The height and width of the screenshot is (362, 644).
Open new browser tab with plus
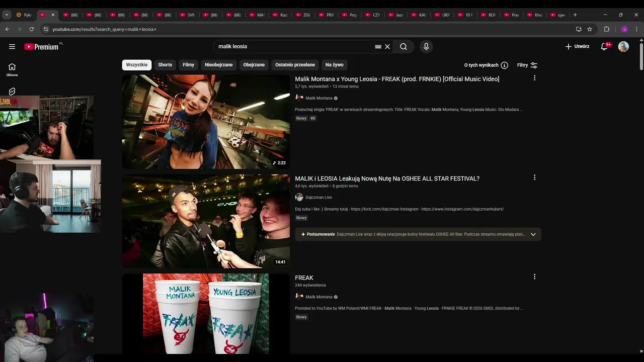click(575, 15)
